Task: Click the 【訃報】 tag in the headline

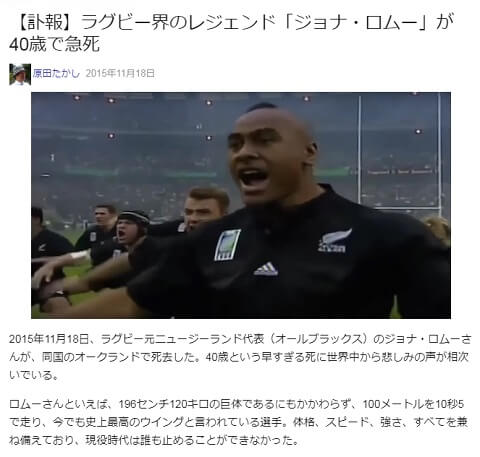Action: click(44, 22)
